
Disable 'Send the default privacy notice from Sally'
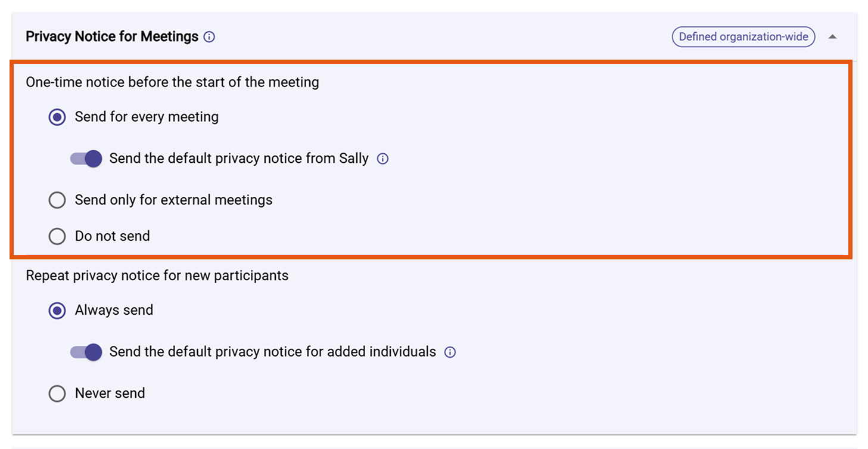[x=85, y=159]
